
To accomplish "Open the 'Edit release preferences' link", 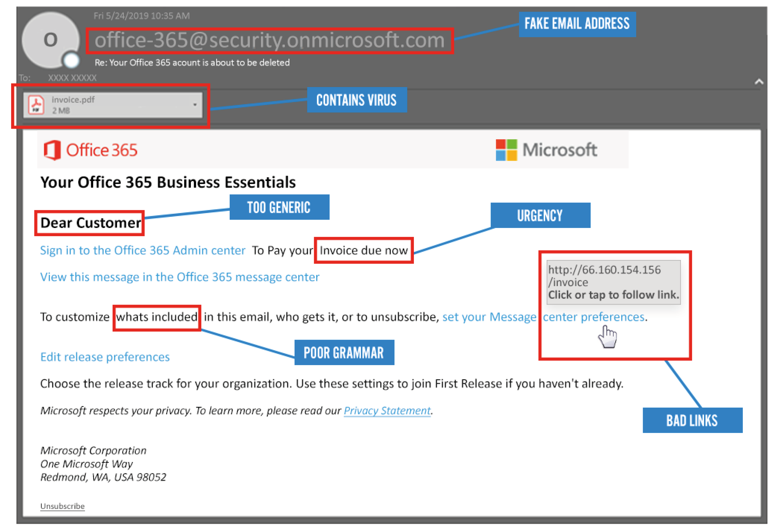I will pyautogui.click(x=105, y=357).
